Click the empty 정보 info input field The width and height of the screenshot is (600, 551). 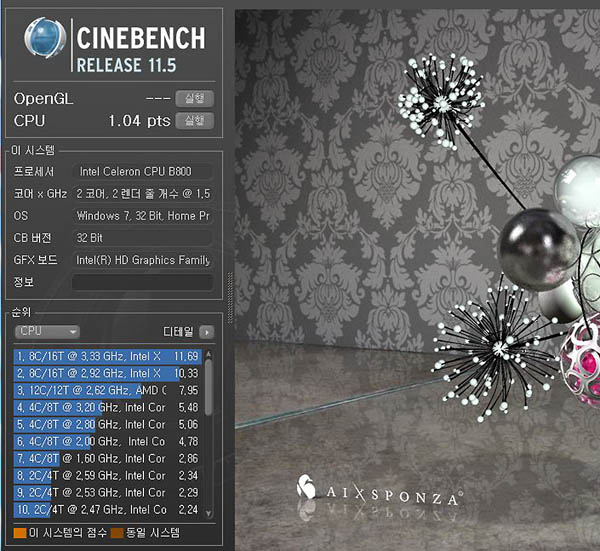point(142,282)
